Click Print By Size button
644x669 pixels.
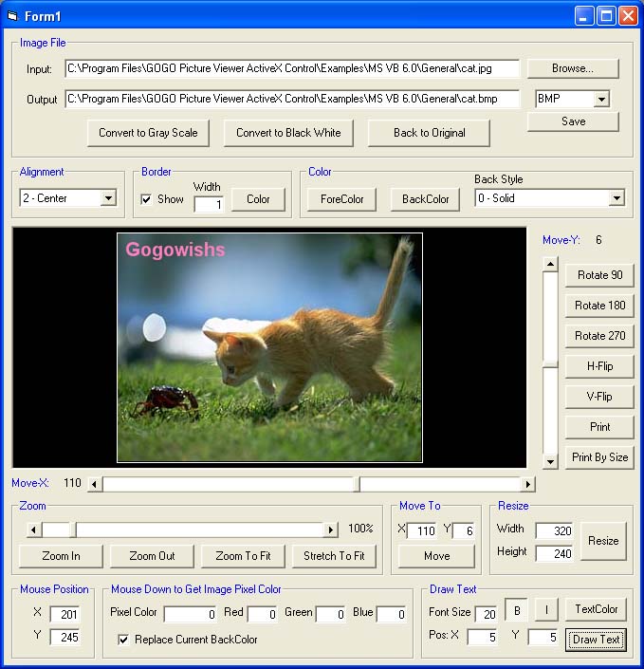click(x=599, y=457)
